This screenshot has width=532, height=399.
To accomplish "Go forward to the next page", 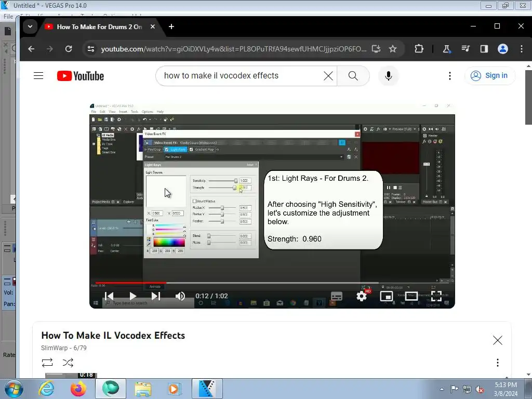I will click(x=50, y=49).
